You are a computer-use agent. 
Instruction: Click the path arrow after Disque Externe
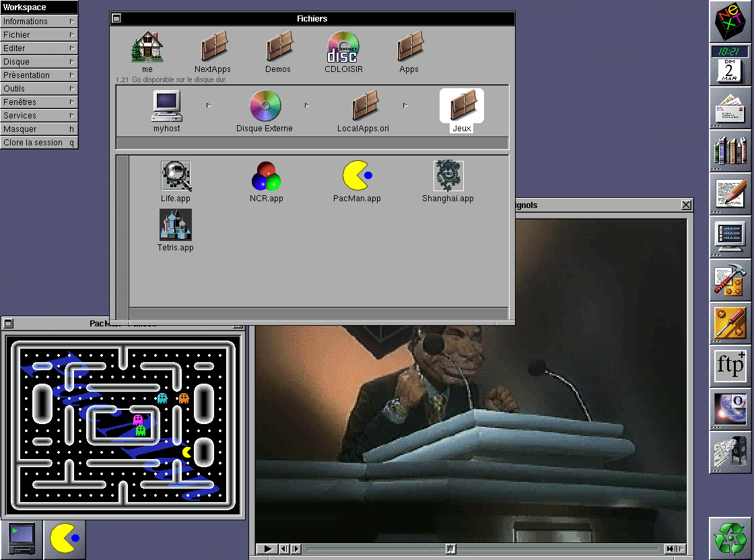pyautogui.click(x=307, y=105)
